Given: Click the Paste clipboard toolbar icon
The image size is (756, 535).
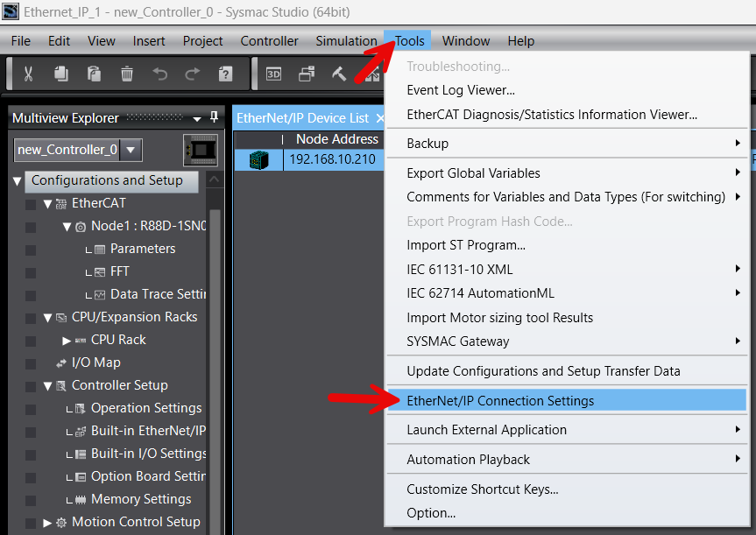Looking at the screenshot, I should (94, 74).
